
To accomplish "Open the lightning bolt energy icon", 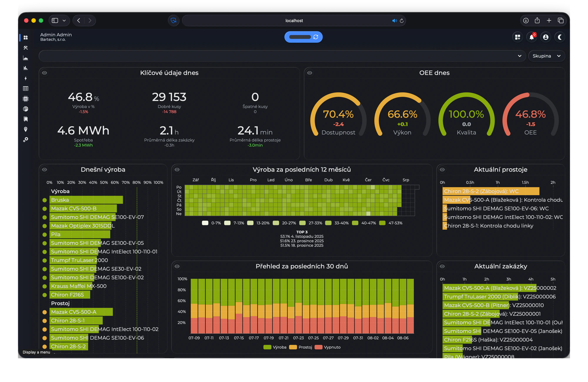I will pos(26,78).
